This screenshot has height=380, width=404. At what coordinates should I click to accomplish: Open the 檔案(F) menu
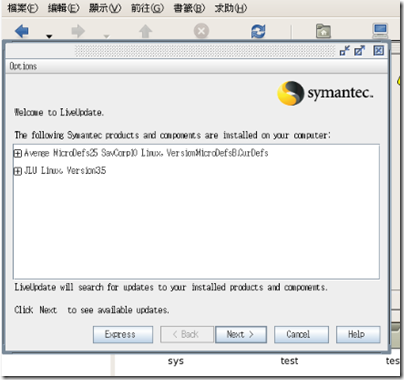coord(23,8)
